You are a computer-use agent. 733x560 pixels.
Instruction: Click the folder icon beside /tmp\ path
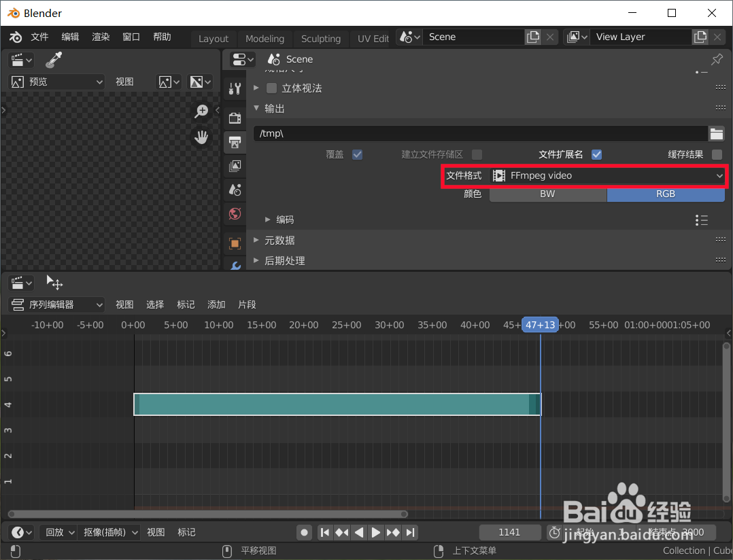(717, 134)
